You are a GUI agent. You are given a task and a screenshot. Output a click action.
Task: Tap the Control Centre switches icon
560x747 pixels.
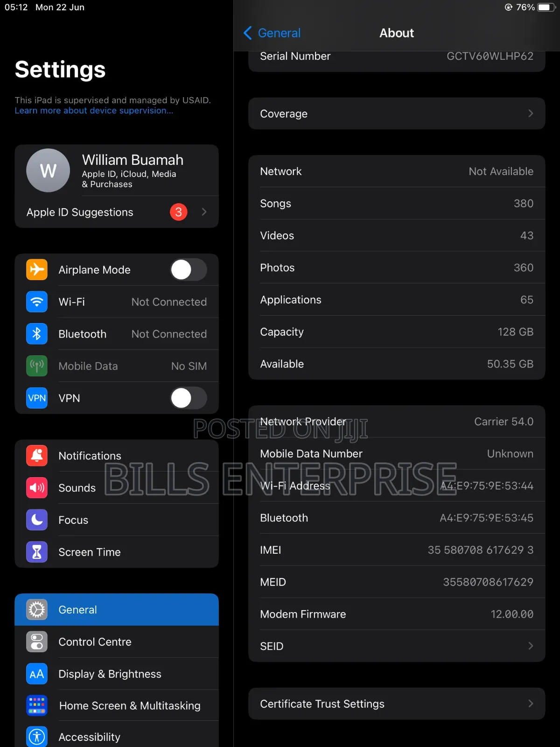pos(37,642)
